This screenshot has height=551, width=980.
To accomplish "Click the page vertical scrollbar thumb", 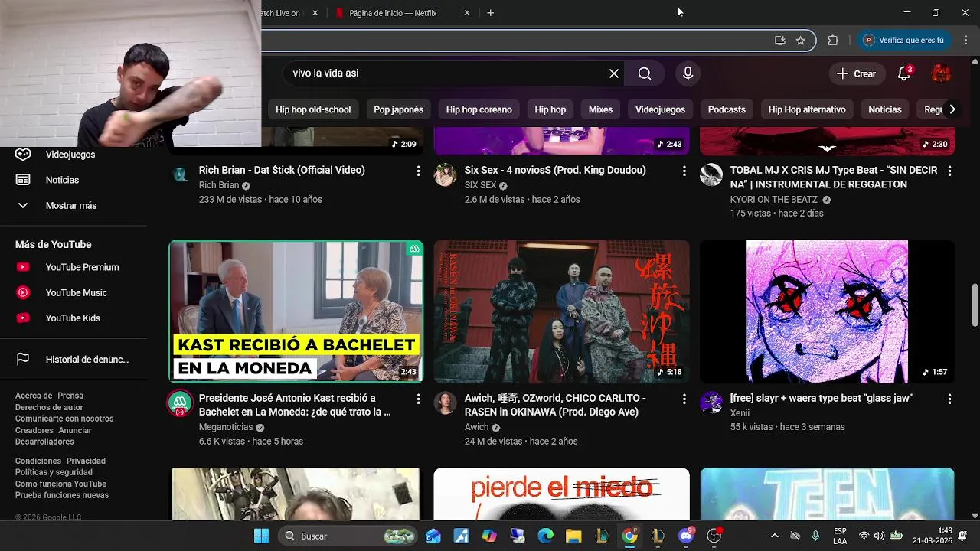I will click(975, 305).
